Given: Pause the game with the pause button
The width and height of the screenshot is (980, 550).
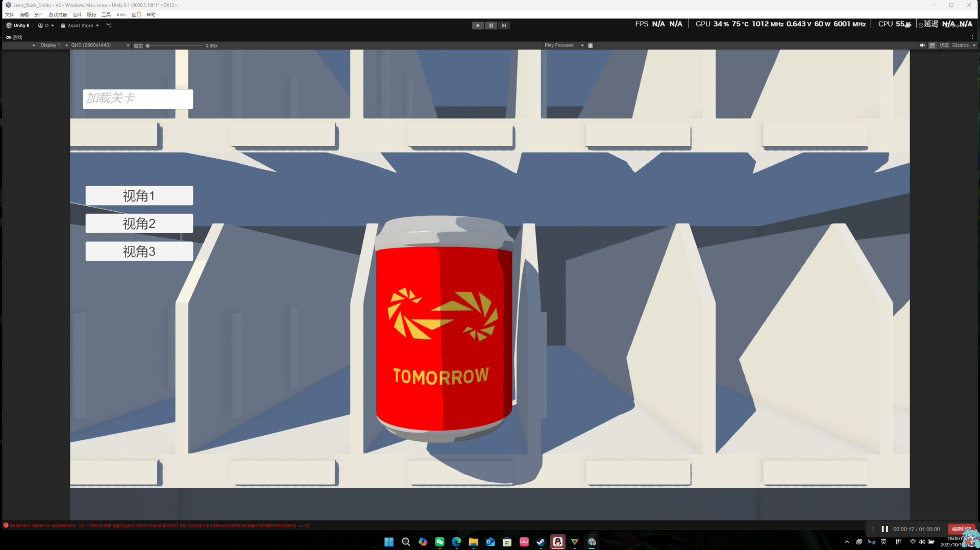Looking at the screenshot, I should (491, 26).
